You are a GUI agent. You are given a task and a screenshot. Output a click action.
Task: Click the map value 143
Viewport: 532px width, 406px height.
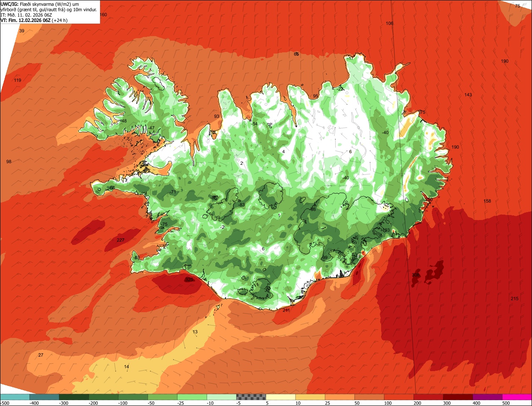[x=468, y=95]
